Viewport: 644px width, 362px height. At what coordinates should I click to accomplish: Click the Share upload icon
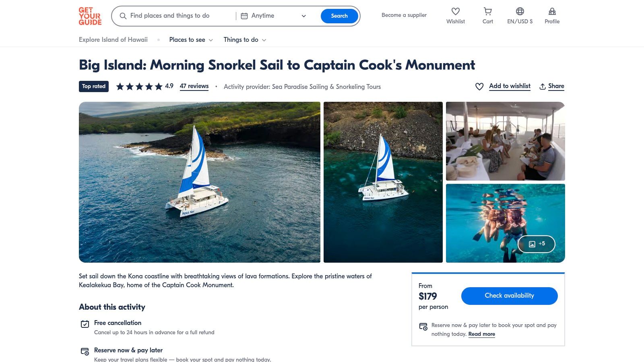543,86
